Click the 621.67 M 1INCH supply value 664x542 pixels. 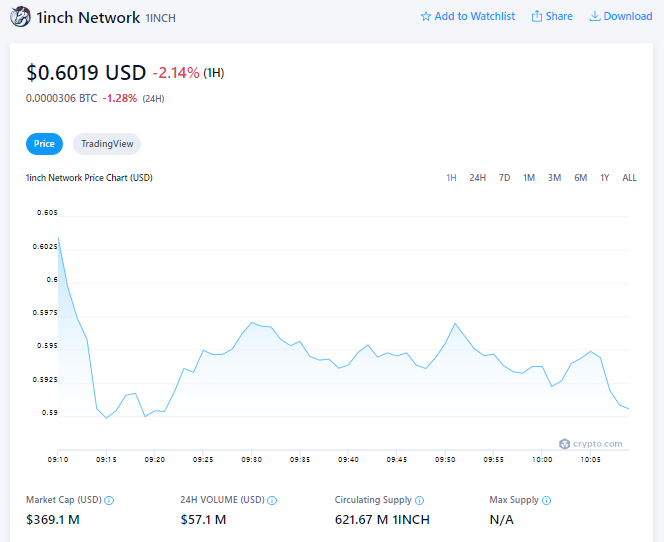382,520
